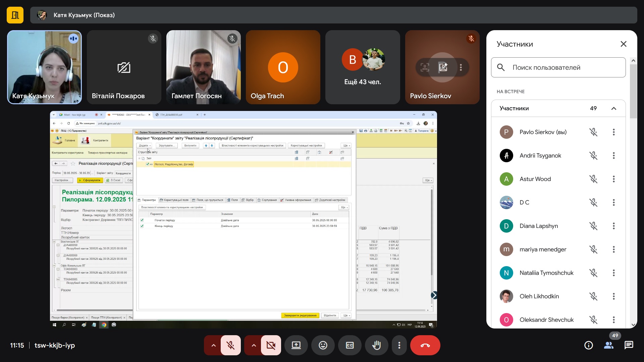Open more options for Andrii Tsyganok
Viewport: 644px width, 362px height.
(x=613, y=156)
